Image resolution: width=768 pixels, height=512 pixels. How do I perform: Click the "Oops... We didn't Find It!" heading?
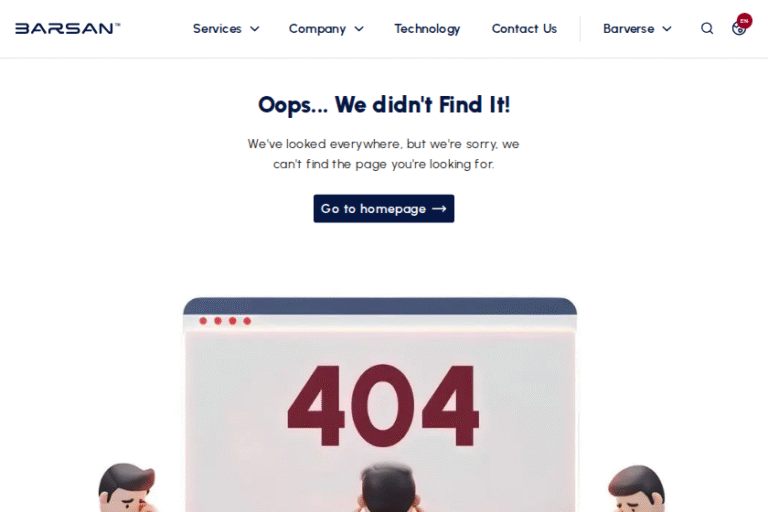click(384, 105)
